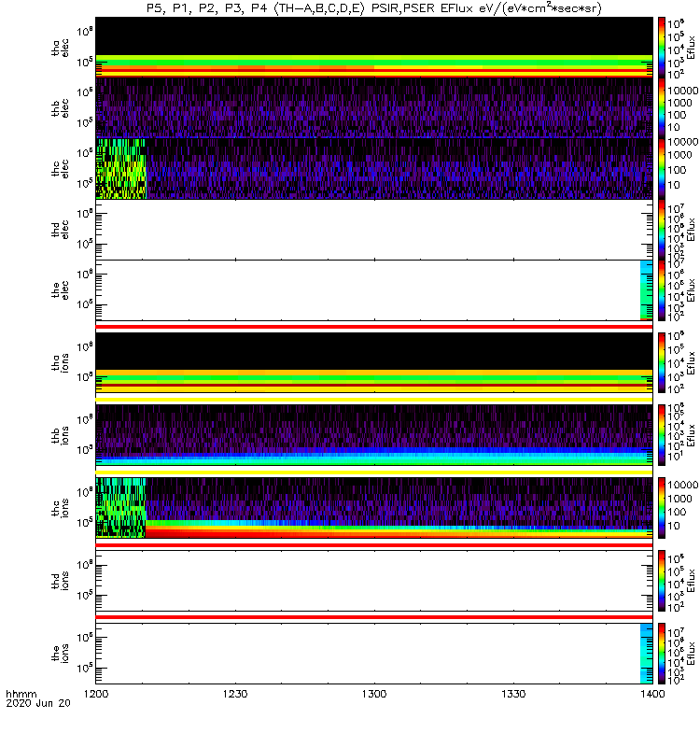Select the 'thd elec' panel label
The width and height of the screenshot is (700, 747).
(x=60, y=229)
